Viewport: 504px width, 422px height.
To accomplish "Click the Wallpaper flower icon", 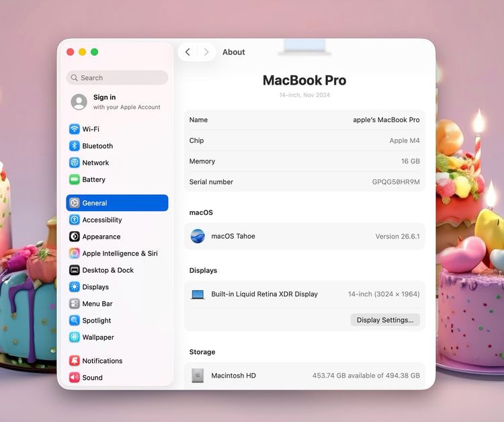I will tap(75, 337).
